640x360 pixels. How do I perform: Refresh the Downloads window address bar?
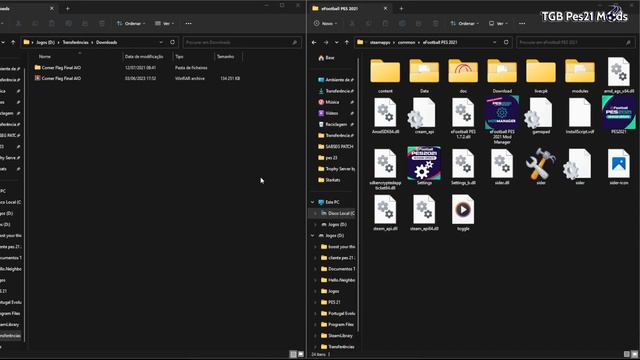tap(173, 42)
